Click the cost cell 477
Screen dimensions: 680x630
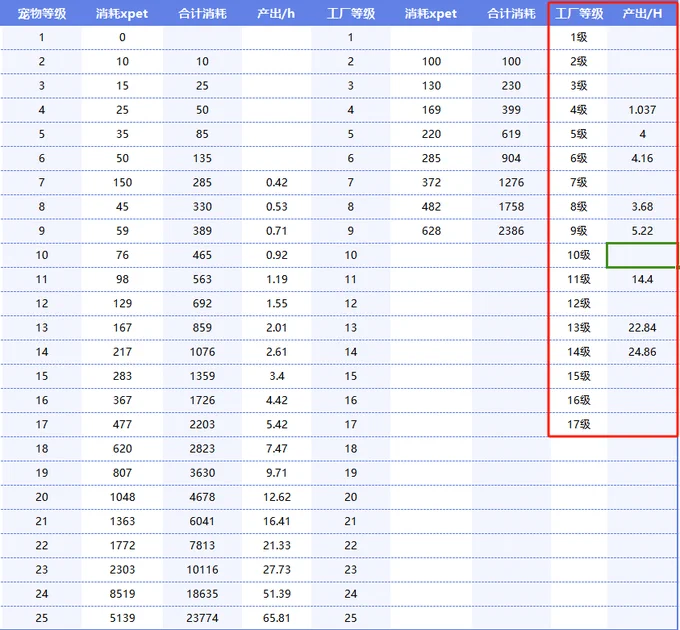pos(122,424)
